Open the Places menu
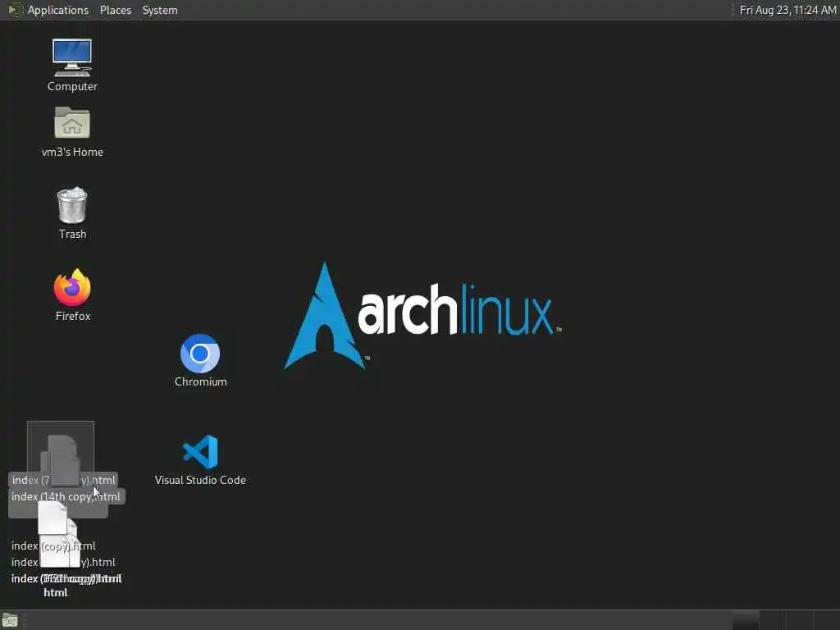The height and width of the screenshot is (630, 840). click(x=116, y=10)
